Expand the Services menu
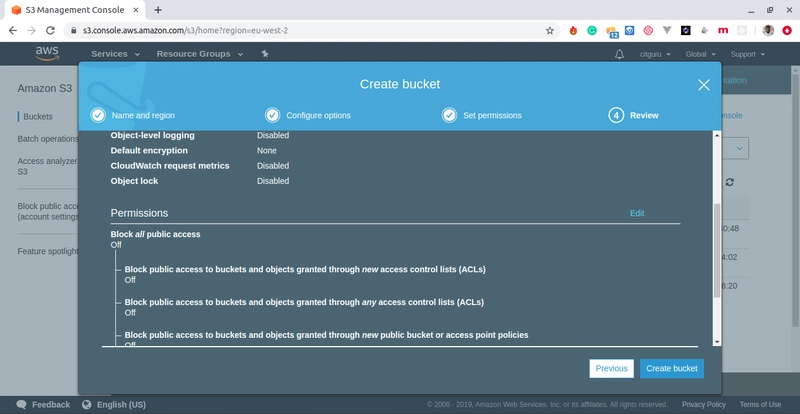This screenshot has height=414, width=800. [115, 54]
